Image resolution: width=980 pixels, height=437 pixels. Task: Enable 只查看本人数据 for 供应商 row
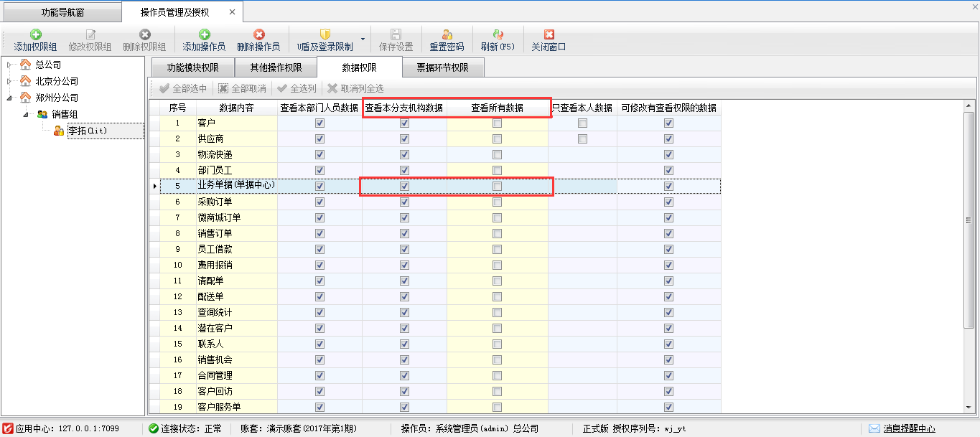click(x=582, y=139)
